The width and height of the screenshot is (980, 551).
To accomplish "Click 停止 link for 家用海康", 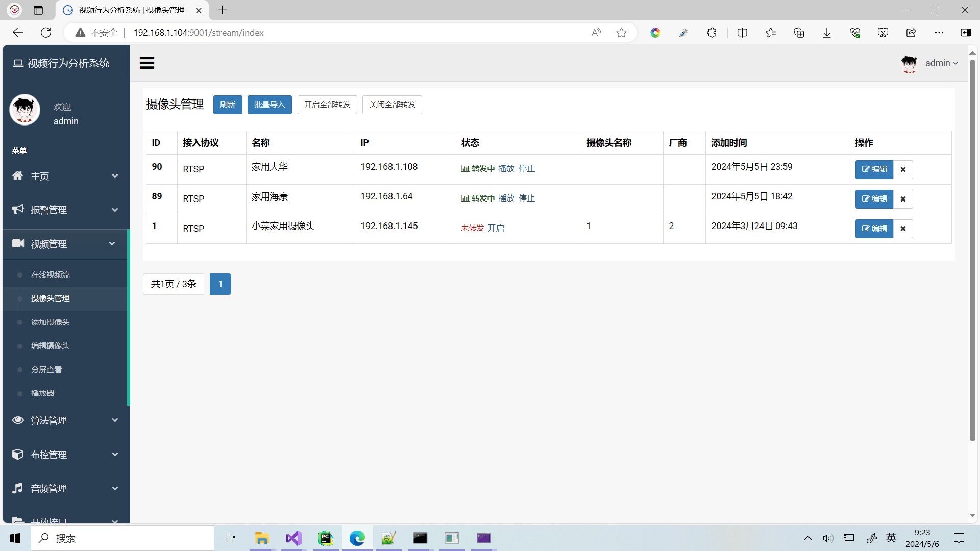I will click(x=527, y=198).
